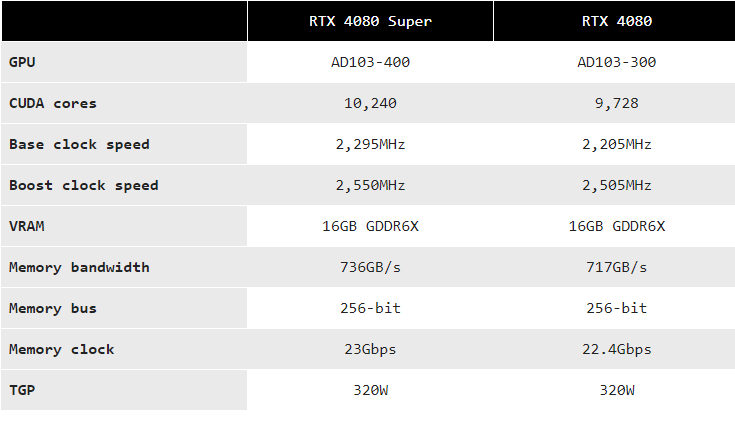
Task: Click the 736GB/s bandwidth value
Action: click(x=370, y=267)
